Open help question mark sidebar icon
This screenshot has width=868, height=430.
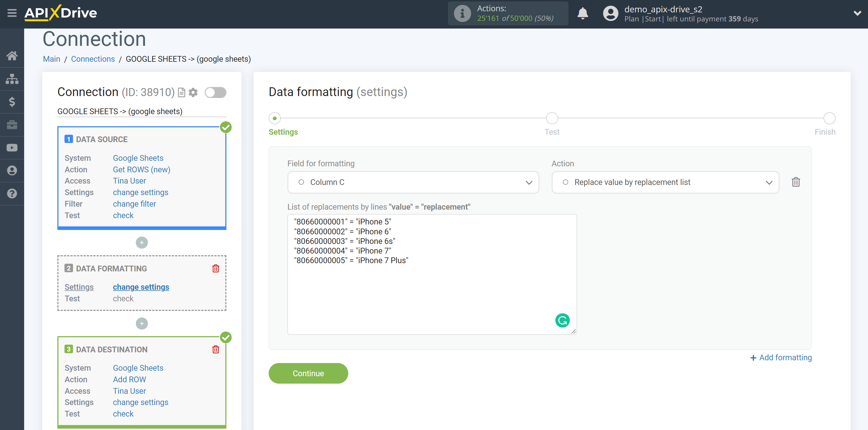(x=12, y=193)
